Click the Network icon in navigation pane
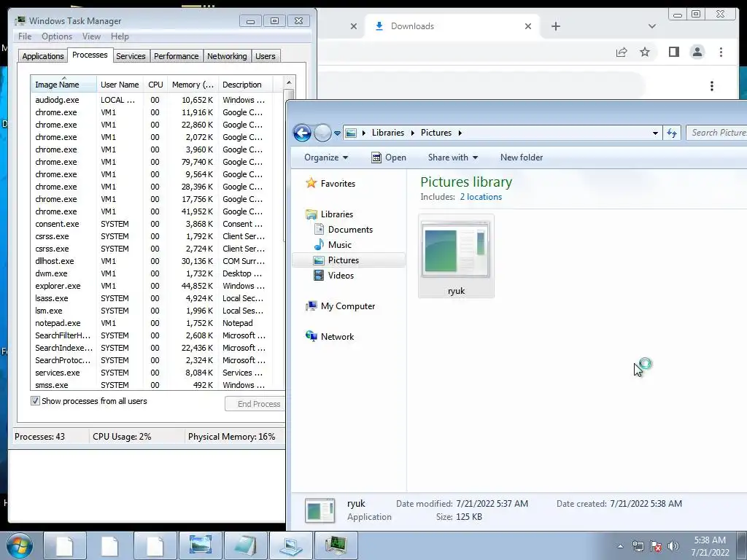 point(311,336)
